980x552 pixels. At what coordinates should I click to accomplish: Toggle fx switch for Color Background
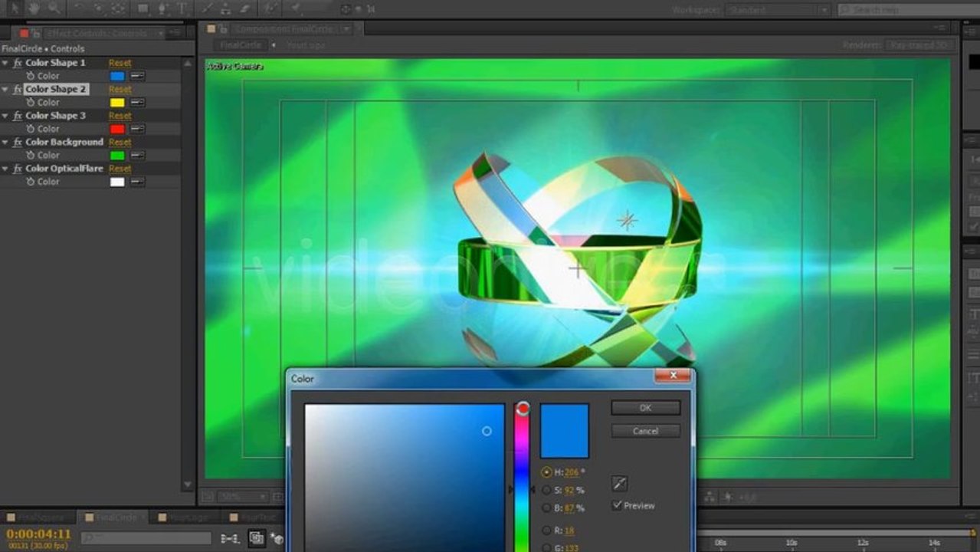pos(18,142)
